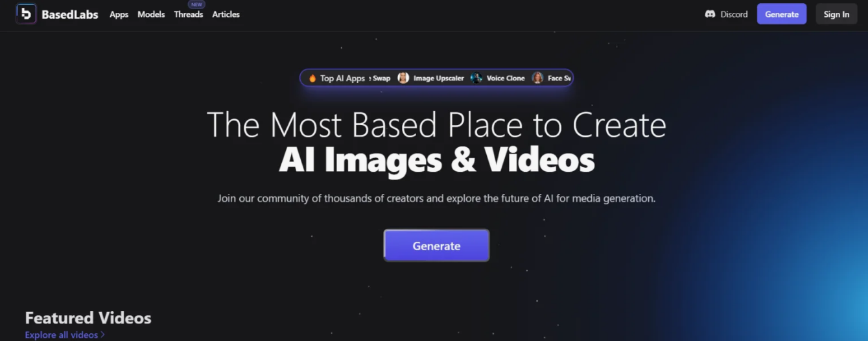This screenshot has width=868, height=341.
Task: Click the fire icon beside Top AI Apps
Action: pos(312,78)
